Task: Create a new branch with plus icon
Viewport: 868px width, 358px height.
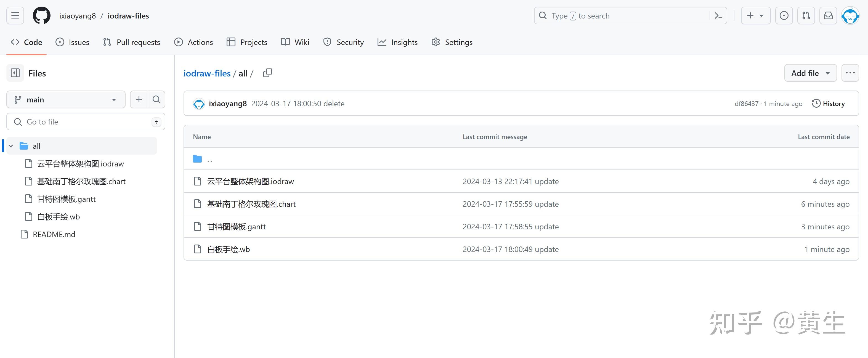Action: 139,99
